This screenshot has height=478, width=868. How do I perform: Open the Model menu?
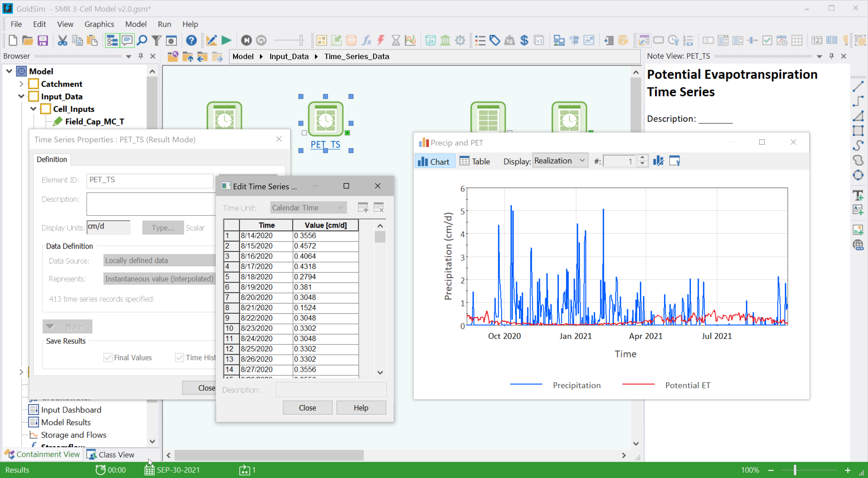click(x=136, y=24)
